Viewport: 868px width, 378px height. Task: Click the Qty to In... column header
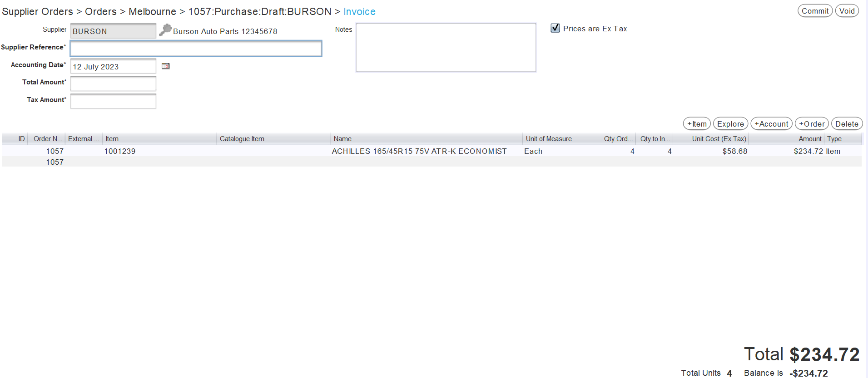(x=655, y=139)
